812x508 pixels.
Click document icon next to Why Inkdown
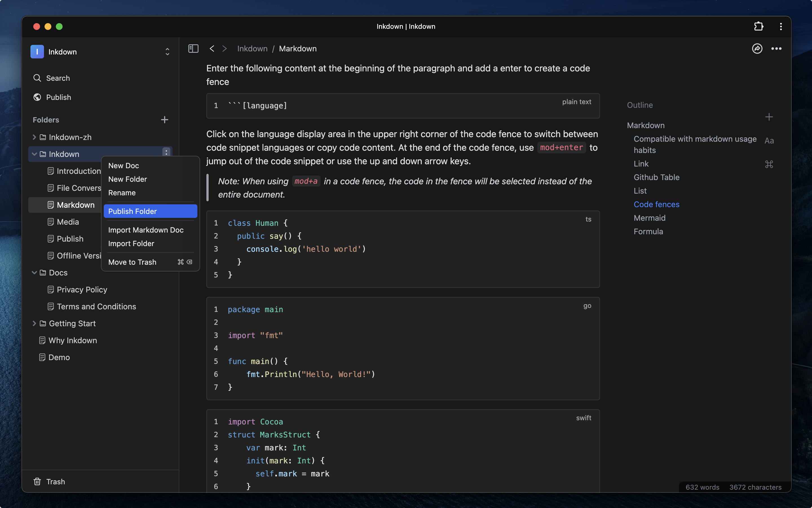42,340
